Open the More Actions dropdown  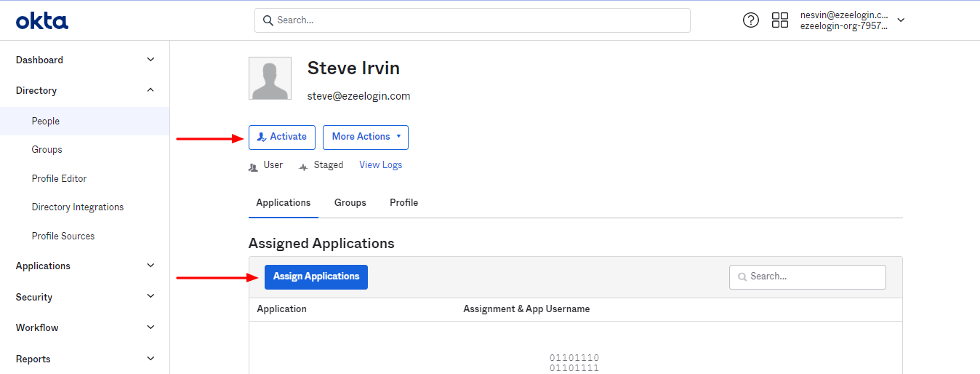[x=365, y=137]
